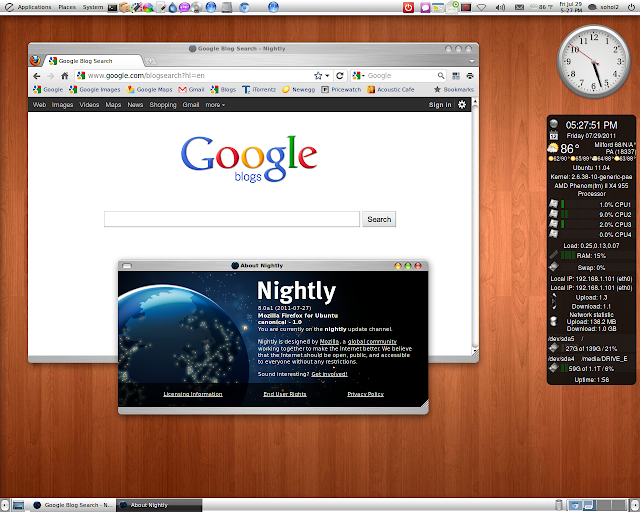This screenshot has width=640, height=512.
Task: Open Google options gear icon
Action: (462, 105)
